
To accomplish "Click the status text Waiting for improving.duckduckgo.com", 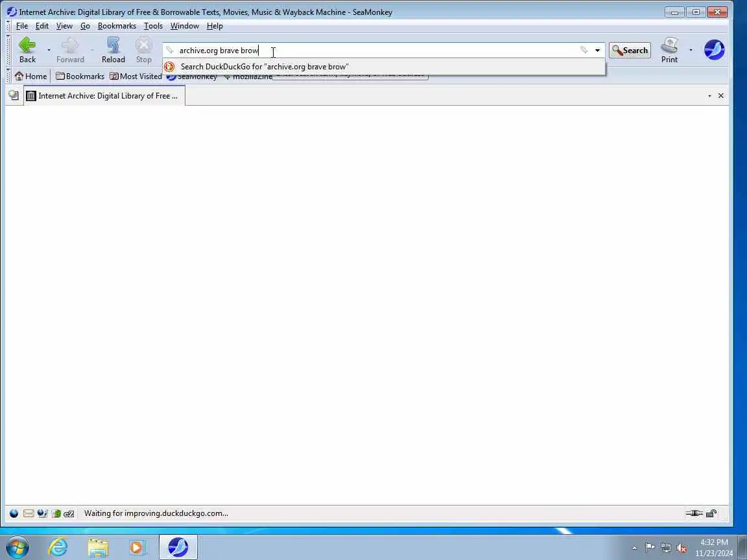I will click(x=156, y=513).
